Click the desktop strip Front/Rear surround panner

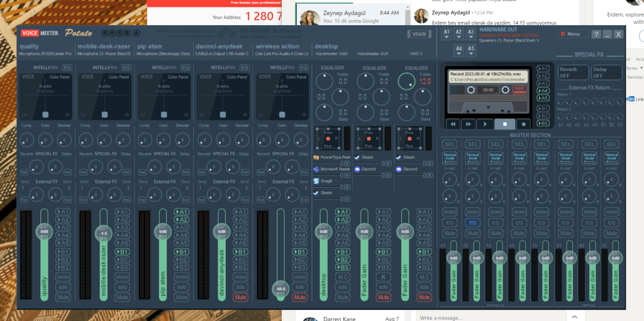328,139
